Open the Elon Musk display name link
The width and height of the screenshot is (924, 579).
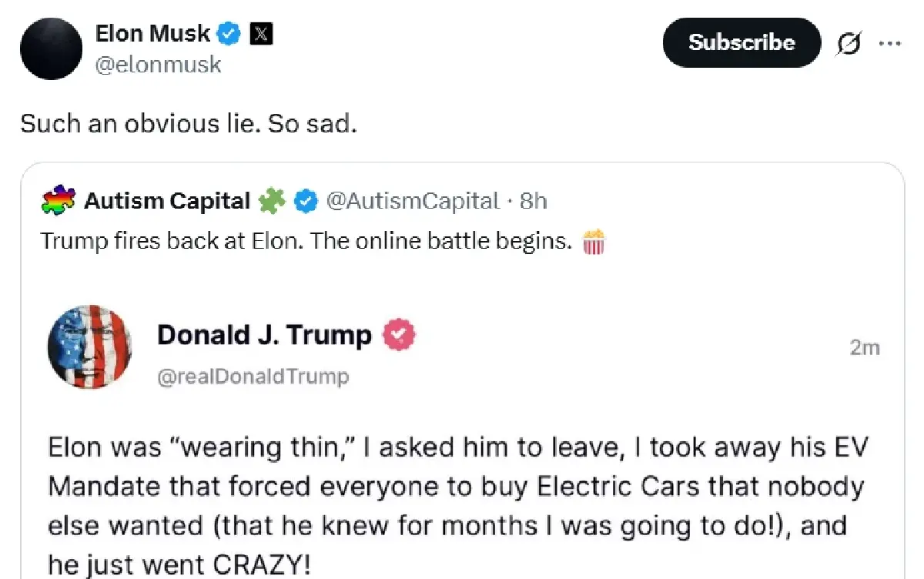152,34
